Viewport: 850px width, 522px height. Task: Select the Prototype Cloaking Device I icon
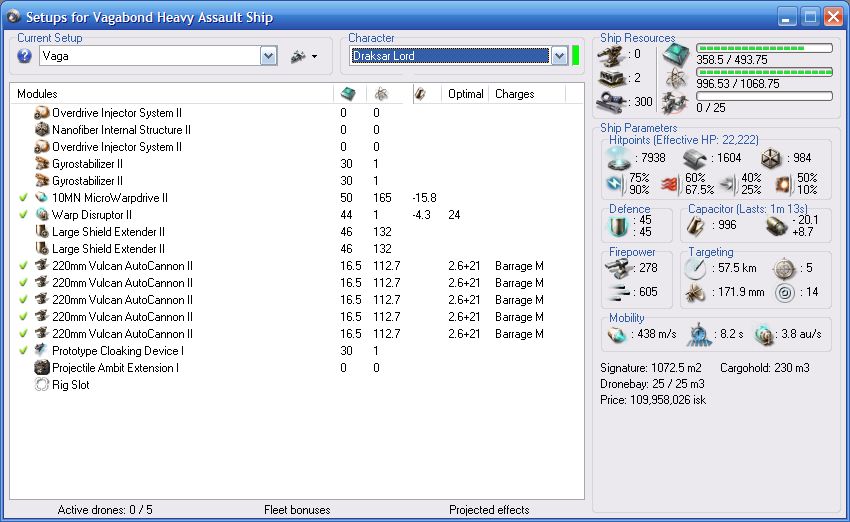(x=42, y=351)
